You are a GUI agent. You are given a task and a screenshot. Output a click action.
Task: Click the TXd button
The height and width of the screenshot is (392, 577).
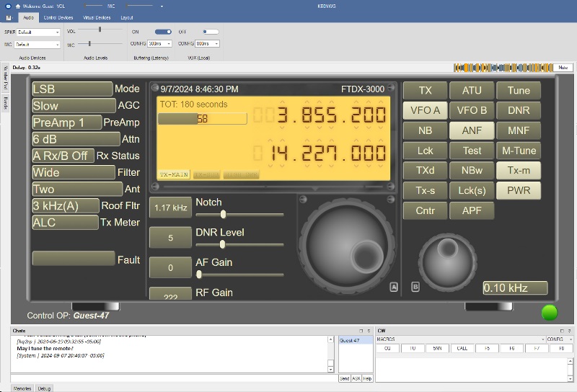[x=425, y=171]
